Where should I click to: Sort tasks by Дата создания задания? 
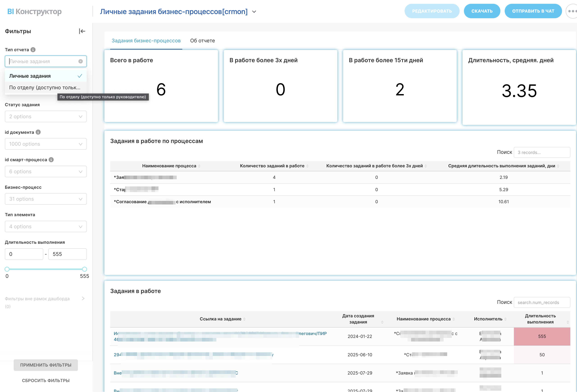(382, 322)
